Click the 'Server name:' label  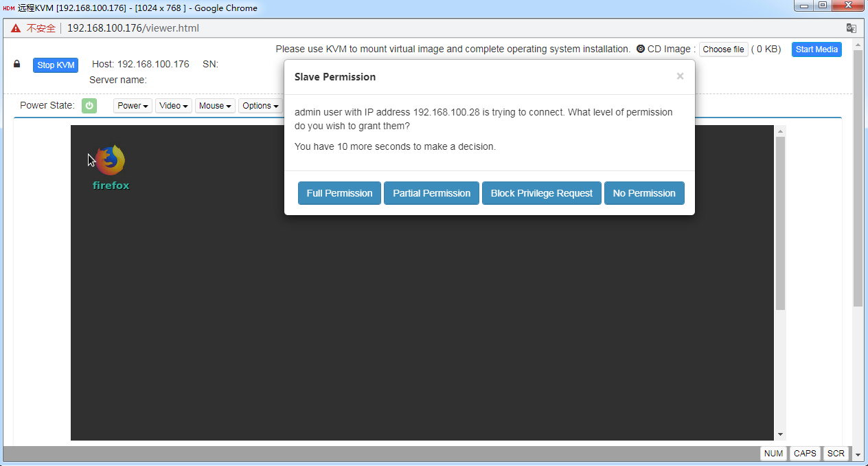click(x=118, y=80)
